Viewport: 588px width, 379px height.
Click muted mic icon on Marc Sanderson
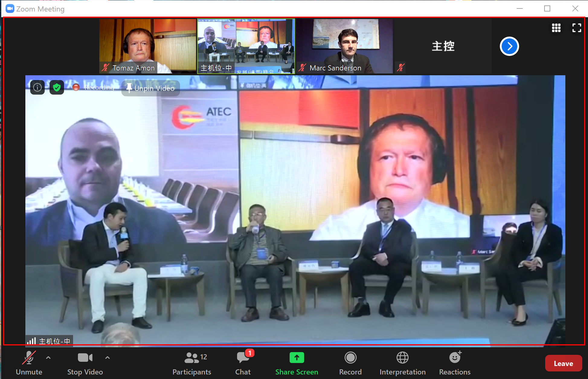point(302,67)
